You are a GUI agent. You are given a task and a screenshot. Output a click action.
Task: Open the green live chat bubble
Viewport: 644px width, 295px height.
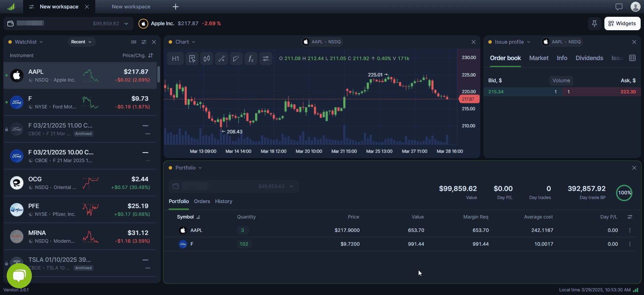point(19,276)
